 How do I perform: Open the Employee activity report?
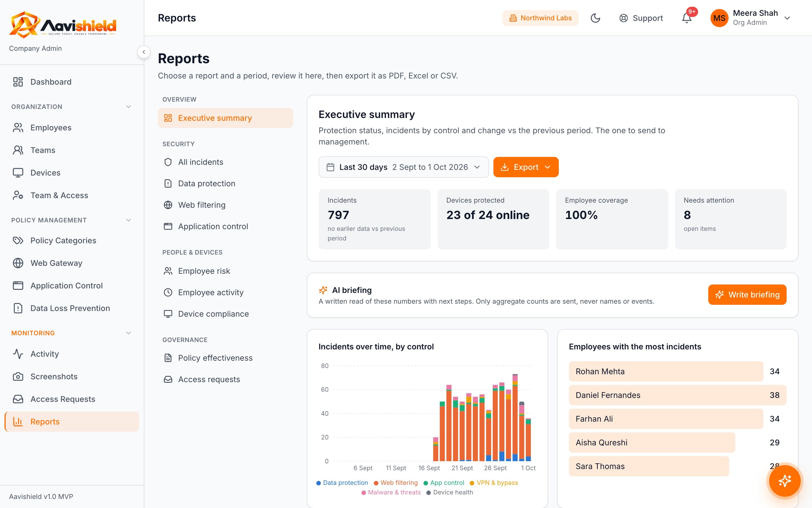click(x=226, y=292)
